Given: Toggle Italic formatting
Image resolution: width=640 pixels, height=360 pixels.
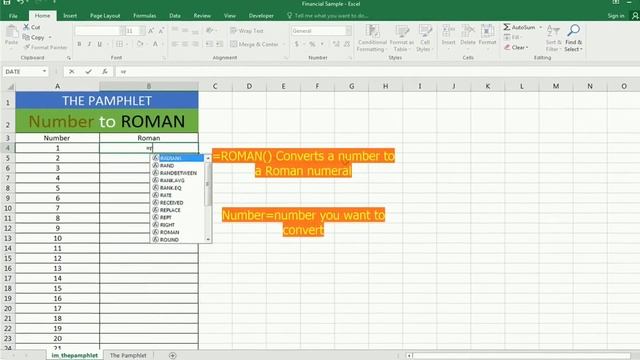Looking at the screenshot, I should [x=89, y=44].
